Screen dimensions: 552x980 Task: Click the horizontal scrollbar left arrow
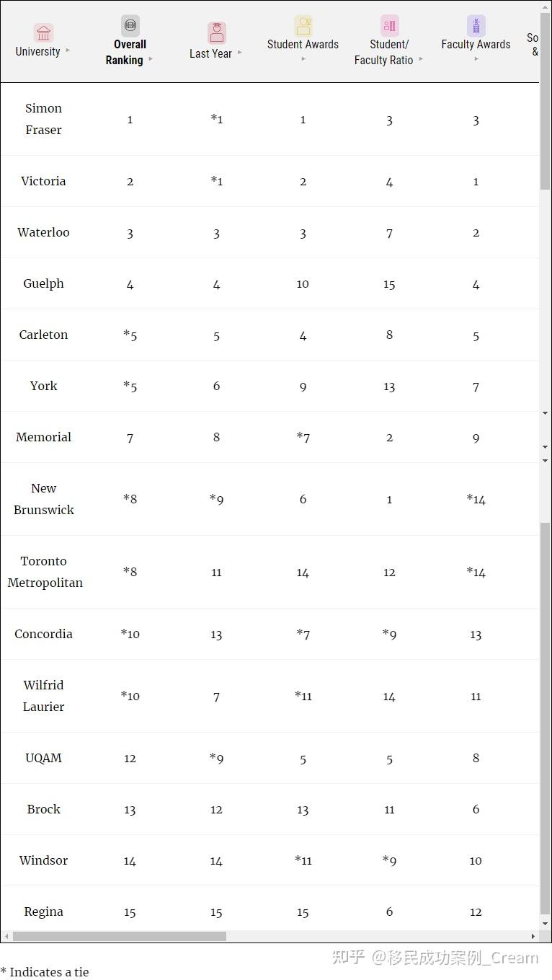(x=6, y=936)
